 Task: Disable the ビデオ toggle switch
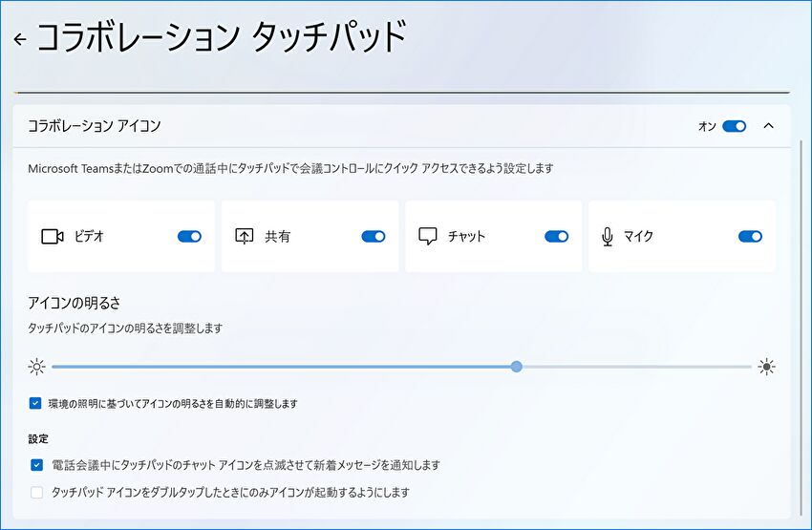[189, 237]
